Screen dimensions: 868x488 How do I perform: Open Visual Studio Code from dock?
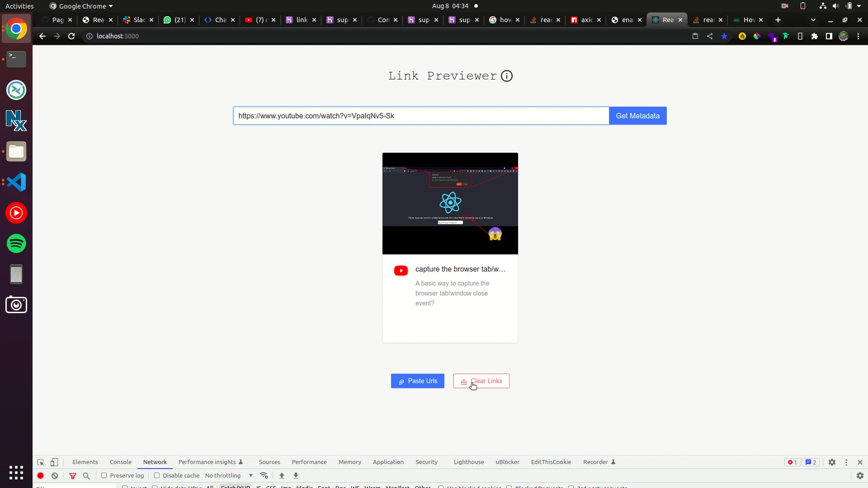click(16, 182)
